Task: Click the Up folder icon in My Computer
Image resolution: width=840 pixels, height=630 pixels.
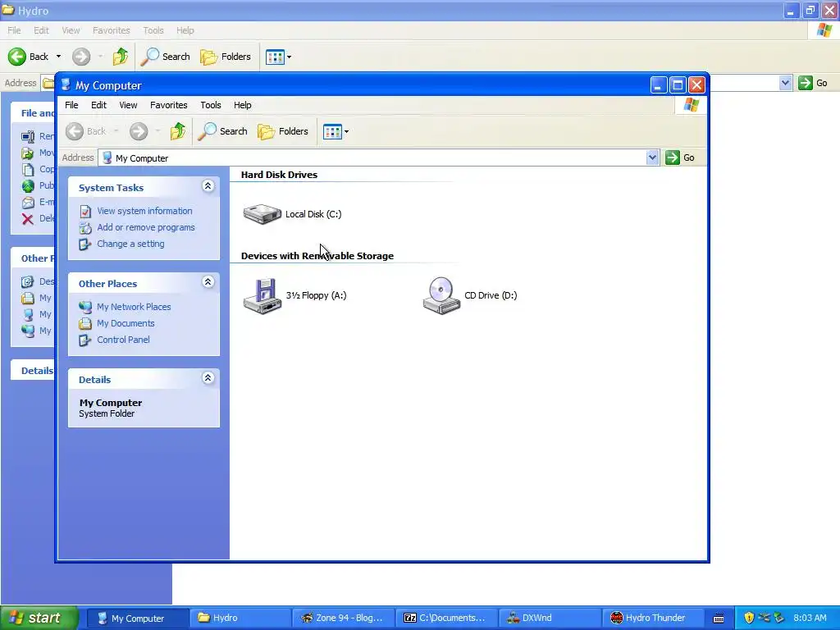Action: 178,131
